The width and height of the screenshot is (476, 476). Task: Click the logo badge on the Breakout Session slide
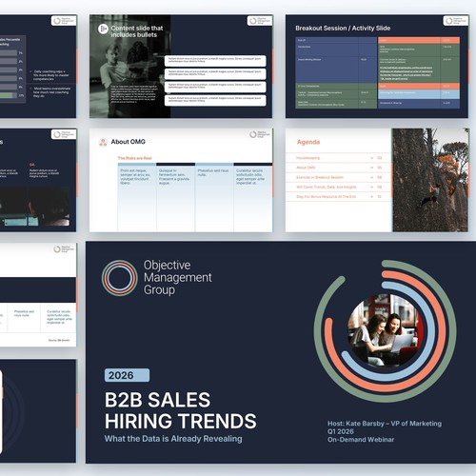(455, 21)
